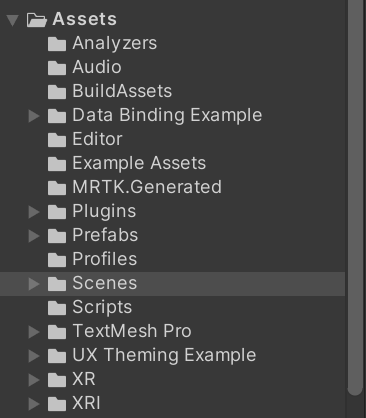This screenshot has width=366, height=418.
Task: Click the Profiles folder icon
Action: pos(57,260)
